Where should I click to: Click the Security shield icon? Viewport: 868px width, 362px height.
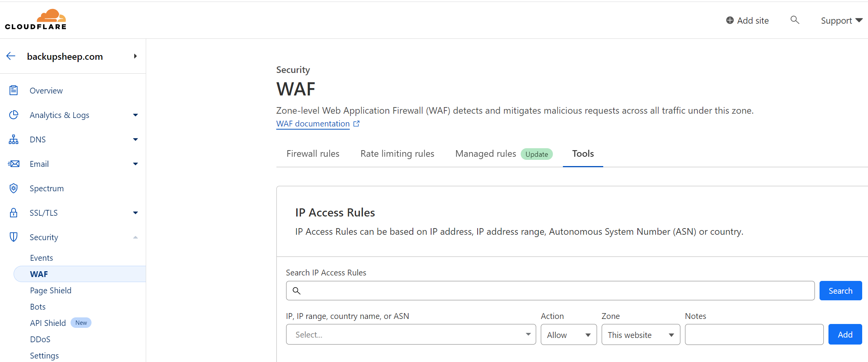pyautogui.click(x=14, y=237)
